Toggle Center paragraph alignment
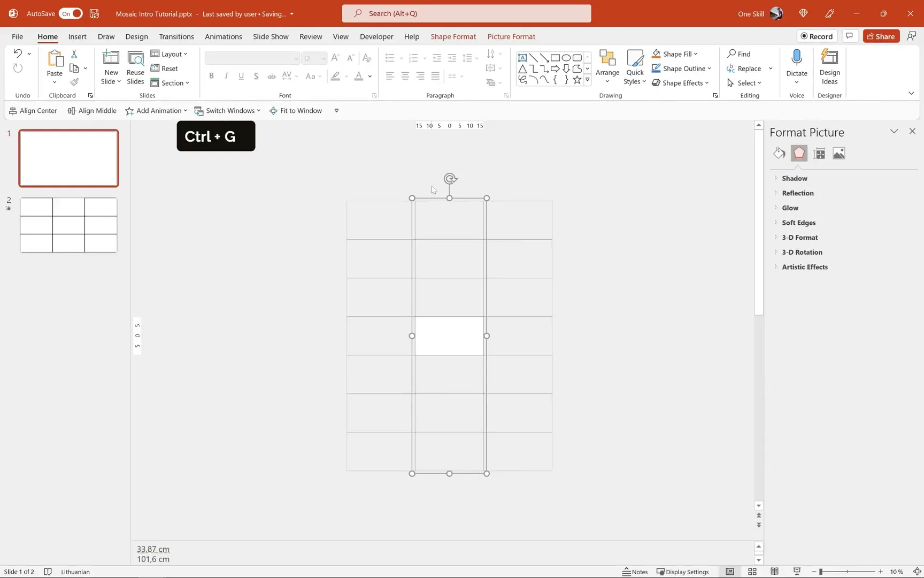 [405, 76]
